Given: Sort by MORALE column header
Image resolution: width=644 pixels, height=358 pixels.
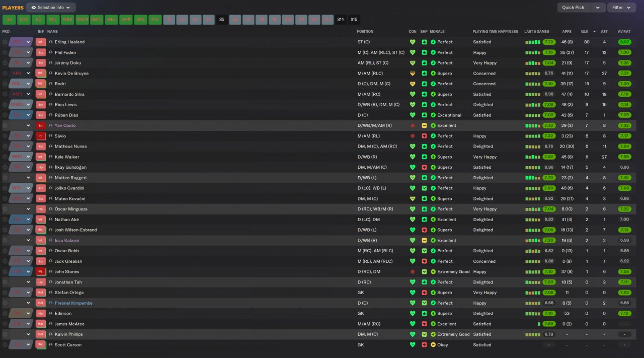Looking at the screenshot, I should point(437,31).
